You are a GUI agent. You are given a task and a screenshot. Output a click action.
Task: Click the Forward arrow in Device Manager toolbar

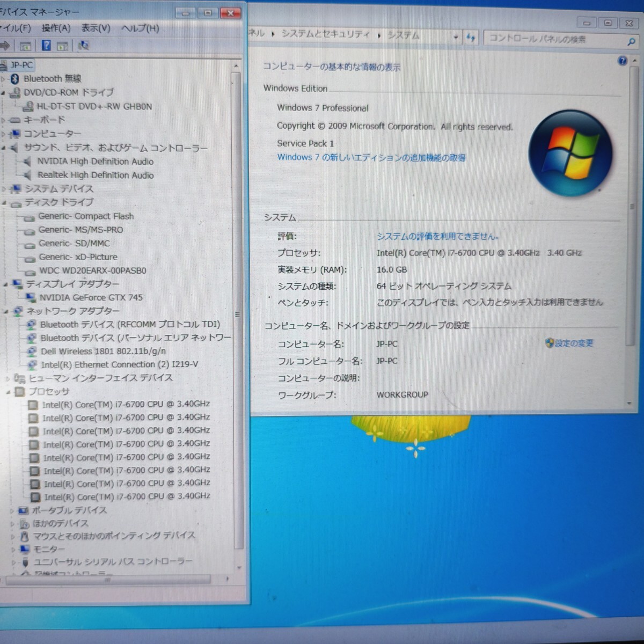(5, 46)
